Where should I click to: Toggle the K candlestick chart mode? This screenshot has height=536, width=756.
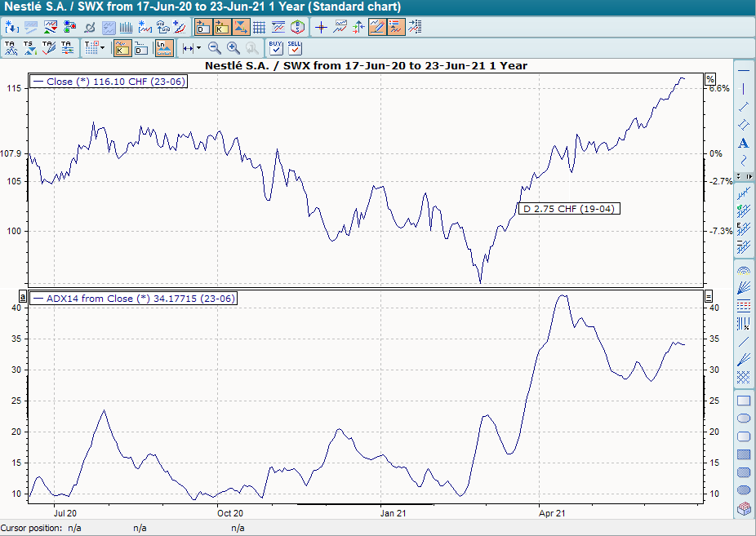click(x=124, y=48)
